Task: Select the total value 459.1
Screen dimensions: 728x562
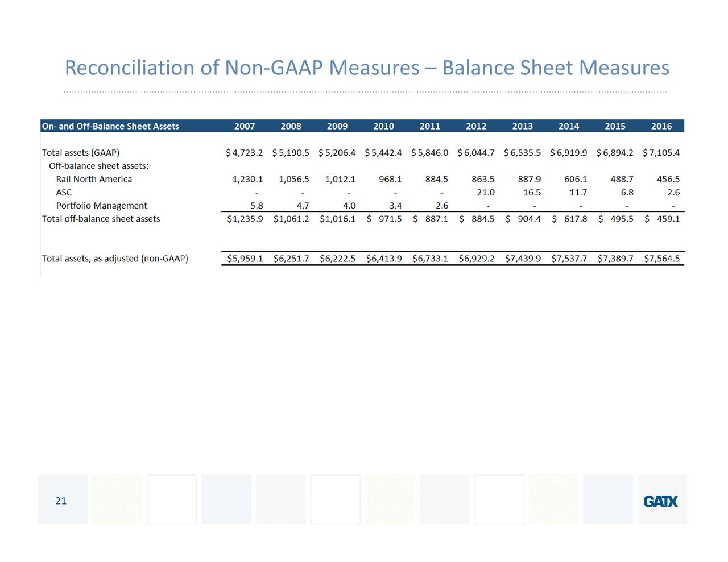Action: pyautogui.click(x=668, y=219)
